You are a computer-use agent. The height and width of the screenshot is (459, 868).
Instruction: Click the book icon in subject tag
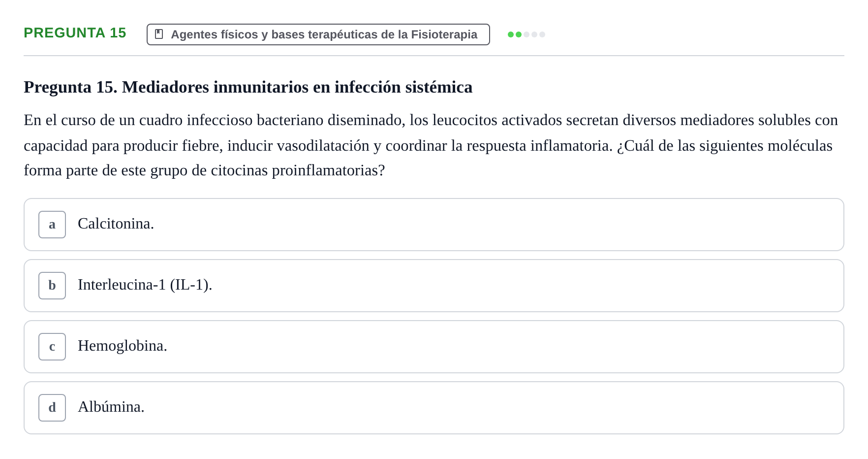tap(159, 34)
